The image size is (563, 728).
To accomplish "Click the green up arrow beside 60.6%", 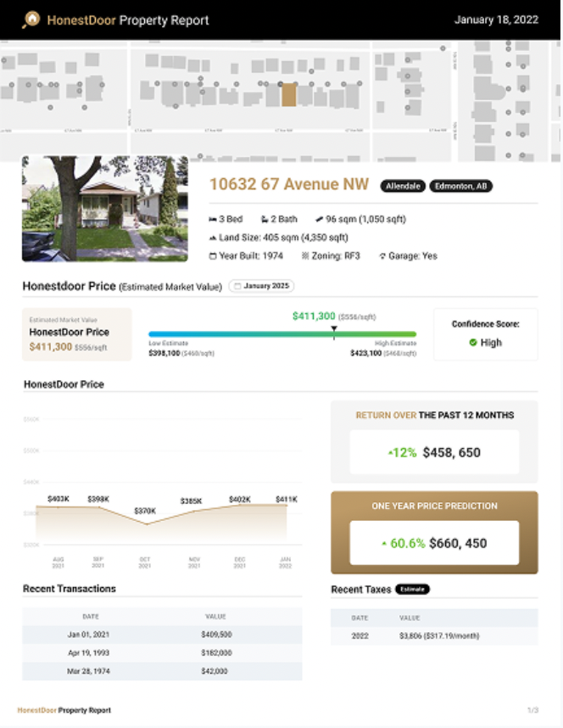I will (x=384, y=543).
